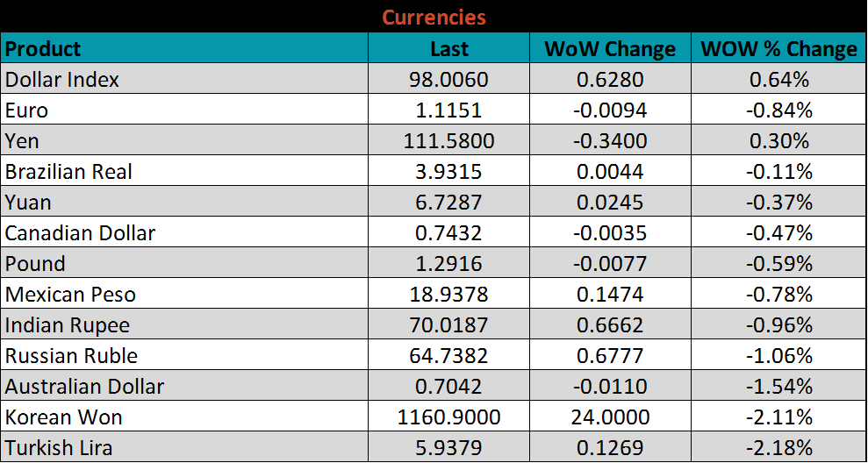Select the Australian Dollar row label

click(84, 387)
